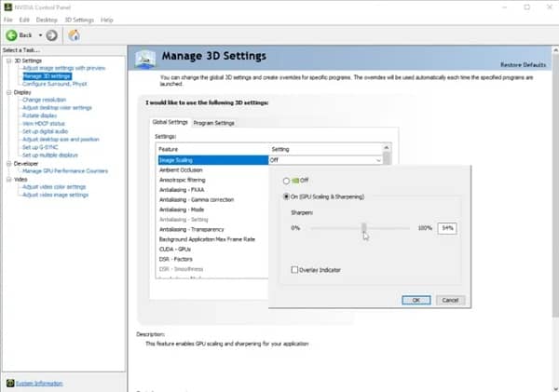The width and height of the screenshot is (559, 392).
Task: Select Set up multiple displays
Action: [50, 155]
